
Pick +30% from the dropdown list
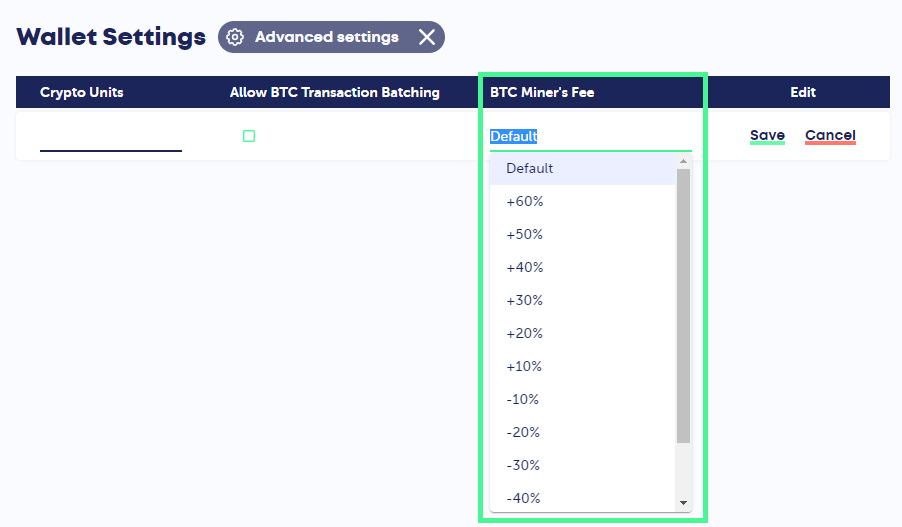click(x=524, y=300)
